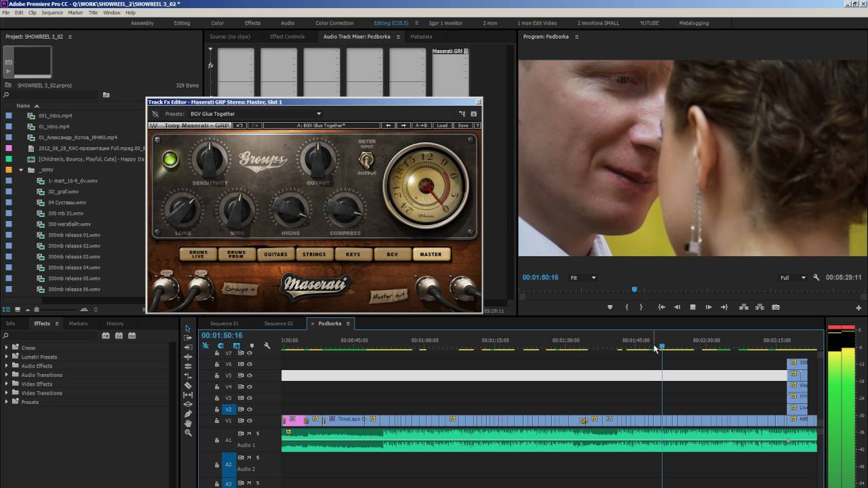Open Timeline Display Settings wrench
Screen dimensions: 868x488
(267, 346)
